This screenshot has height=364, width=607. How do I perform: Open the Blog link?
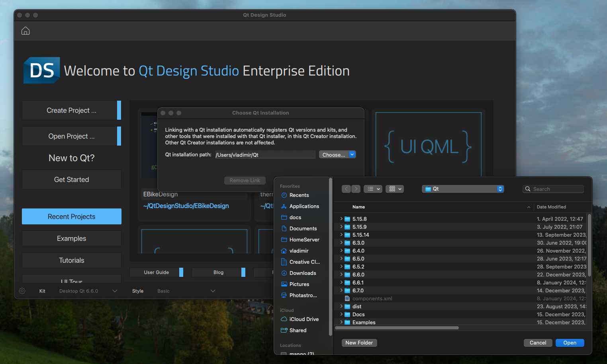click(x=219, y=273)
